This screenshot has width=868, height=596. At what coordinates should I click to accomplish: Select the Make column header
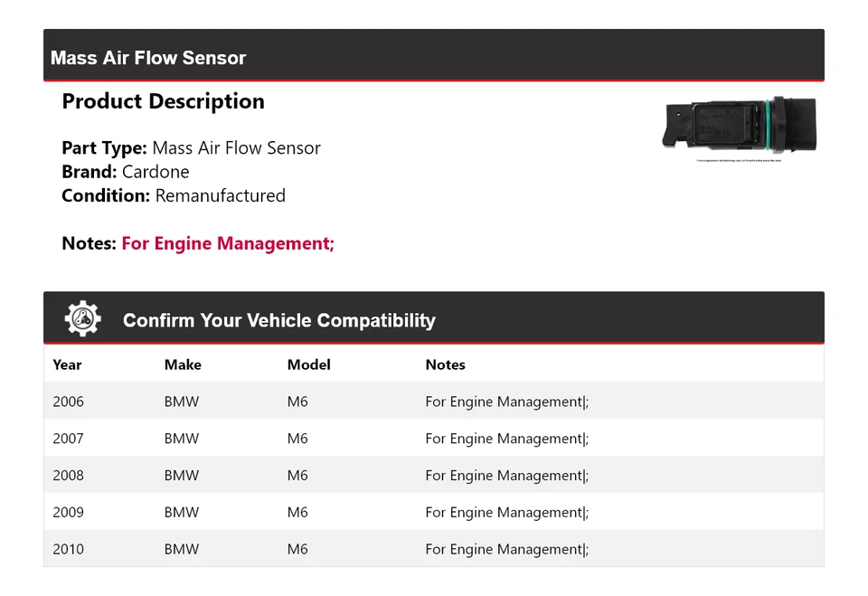pyautogui.click(x=183, y=365)
